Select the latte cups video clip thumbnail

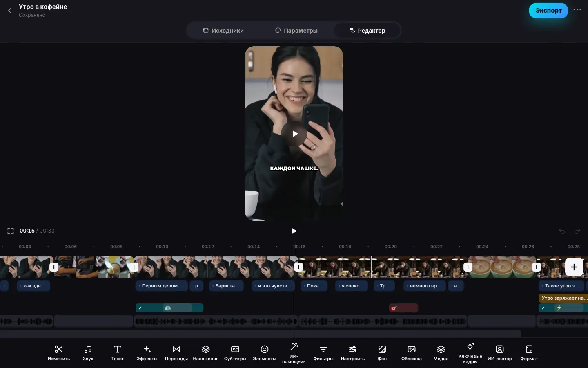coord(502,267)
